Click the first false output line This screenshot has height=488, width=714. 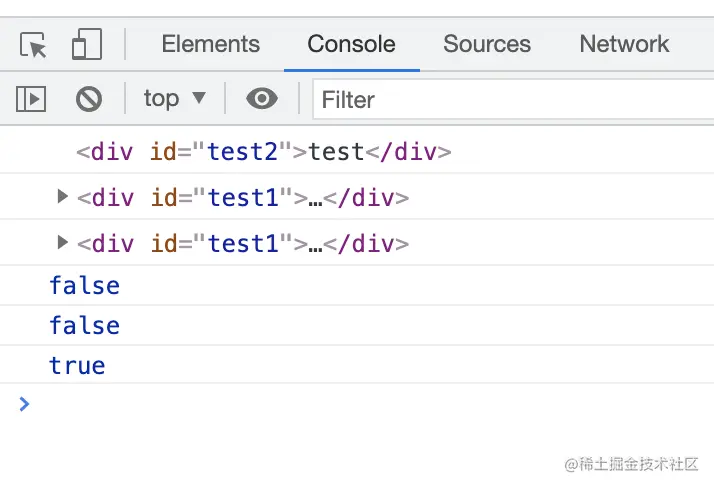point(84,286)
